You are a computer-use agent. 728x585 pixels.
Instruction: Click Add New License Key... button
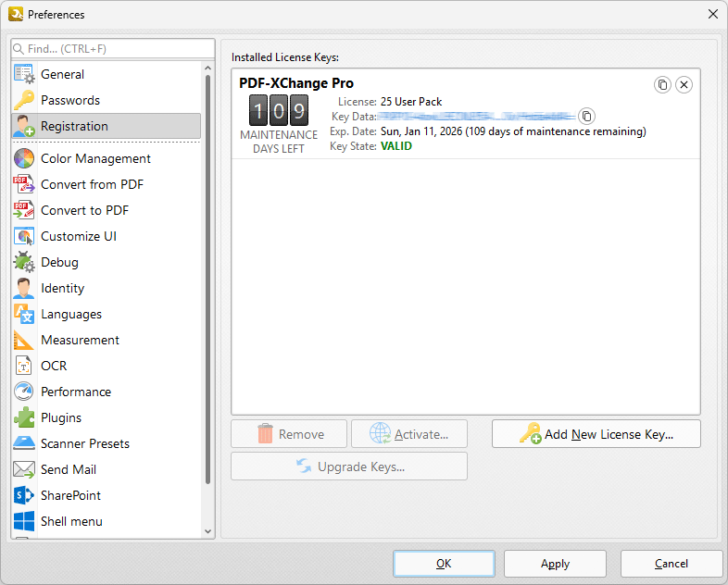pyautogui.click(x=596, y=434)
